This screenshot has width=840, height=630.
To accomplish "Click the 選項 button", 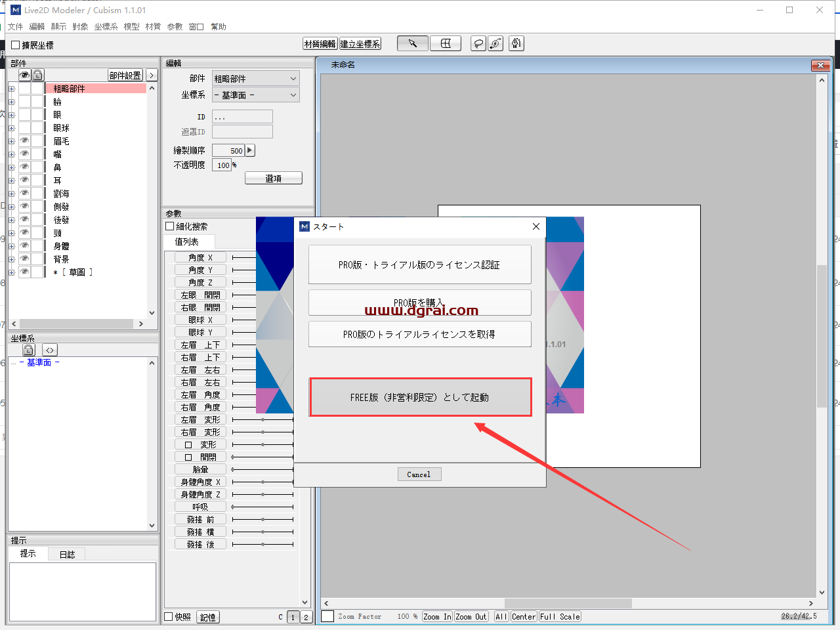I will click(x=274, y=178).
